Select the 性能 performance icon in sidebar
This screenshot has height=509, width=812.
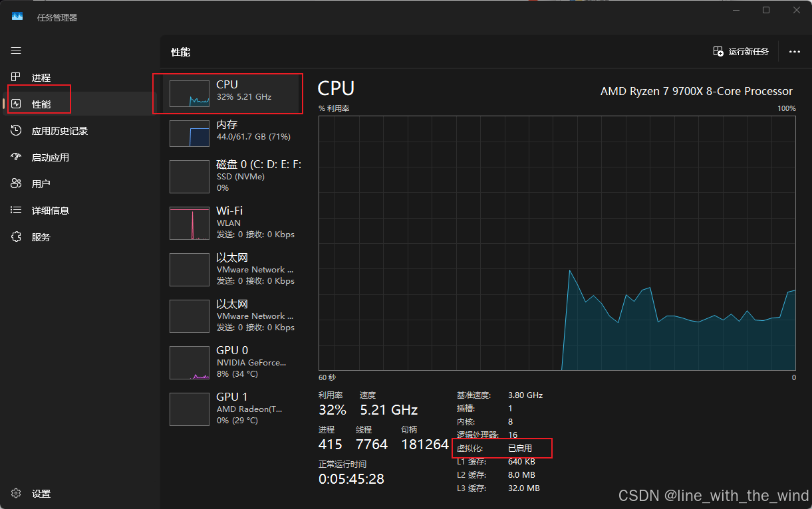pyautogui.click(x=16, y=104)
